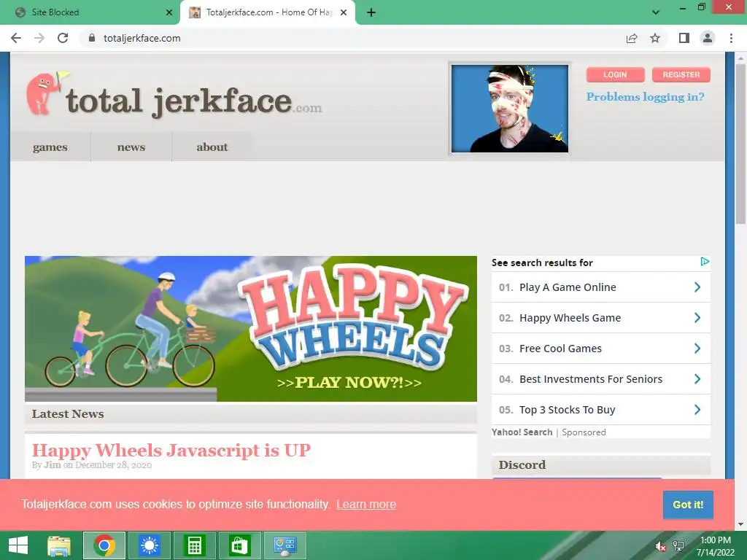Image resolution: width=747 pixels, height=560 pixels.
Task: Click the Latest News heading
Action: point(68,414)
